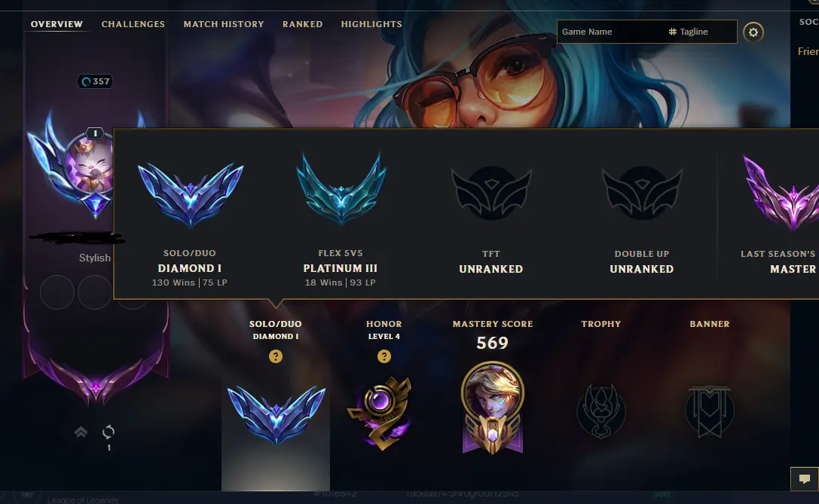The image size is (819, 504).
Task: Click the 357 challenge points badge
Action: click(x=95, y=81)
